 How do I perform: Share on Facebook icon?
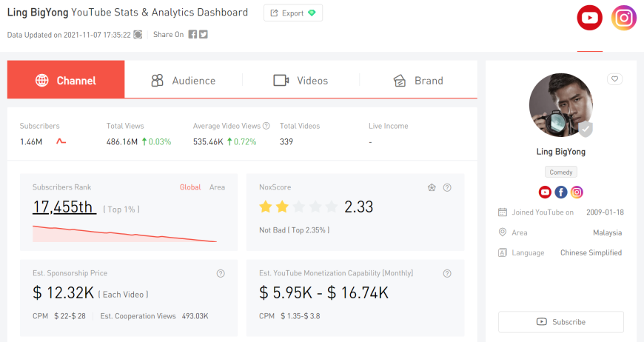pos(192,35)
